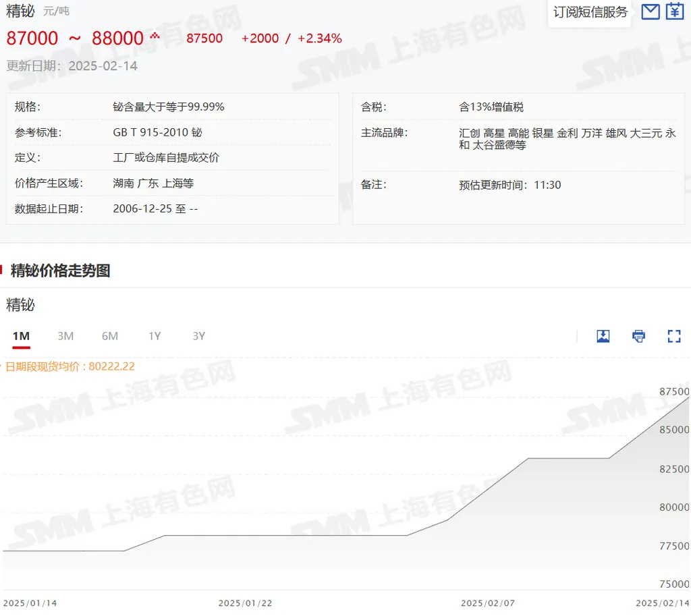Click the average price value 80222.22
691x616 pixels.
[x=109, y=366]
